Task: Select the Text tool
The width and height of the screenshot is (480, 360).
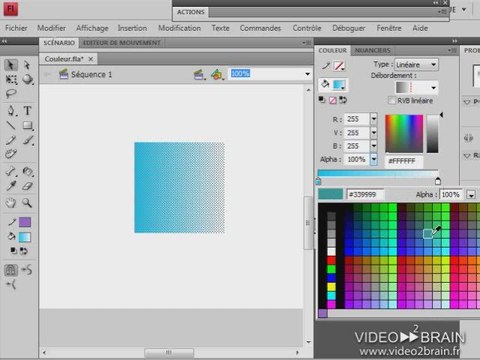Action: pos(27,110)
